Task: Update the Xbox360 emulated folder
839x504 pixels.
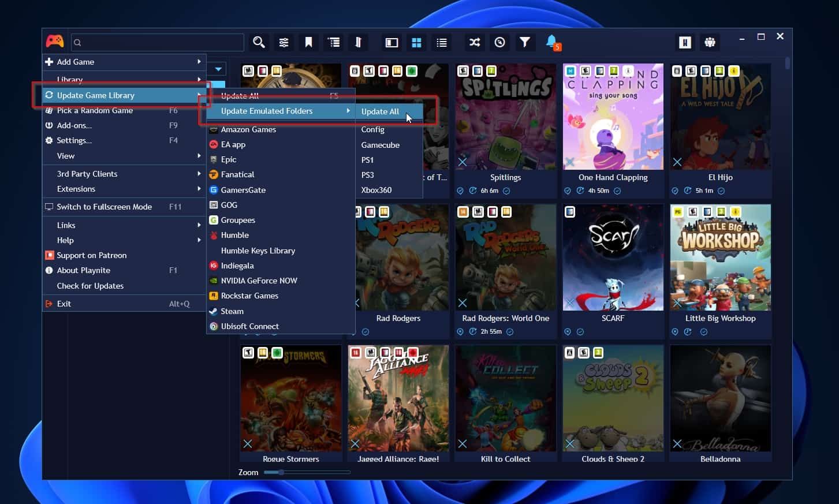Action: click(389, 190)
